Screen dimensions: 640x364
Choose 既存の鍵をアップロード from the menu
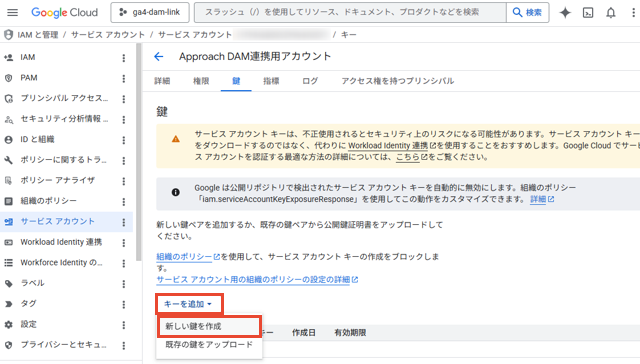pos(209,345)
